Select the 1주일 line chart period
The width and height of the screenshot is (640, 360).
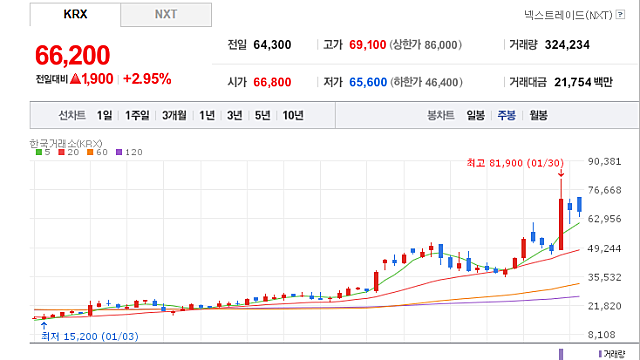[x=137, y=116]
